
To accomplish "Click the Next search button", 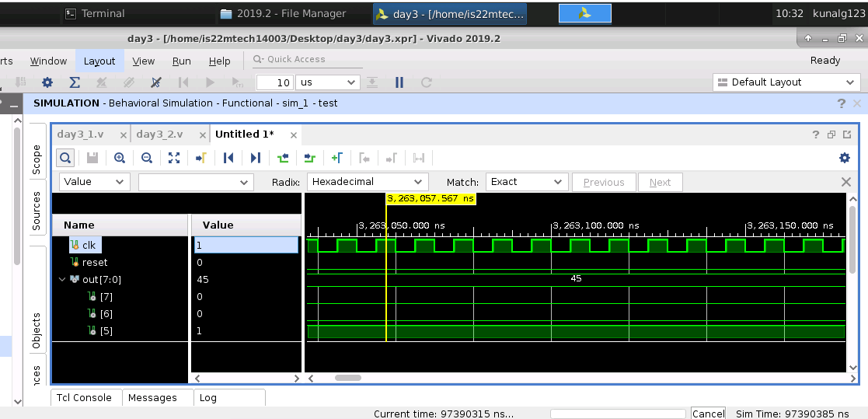I will (x=660, y=182).
